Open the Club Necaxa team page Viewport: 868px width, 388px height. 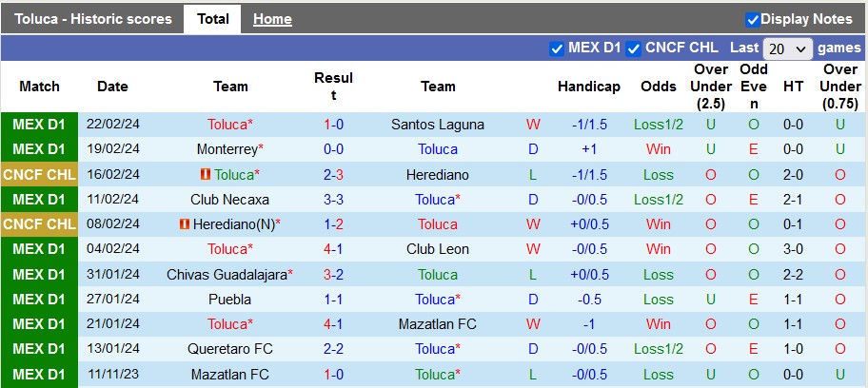click(230, 200)
